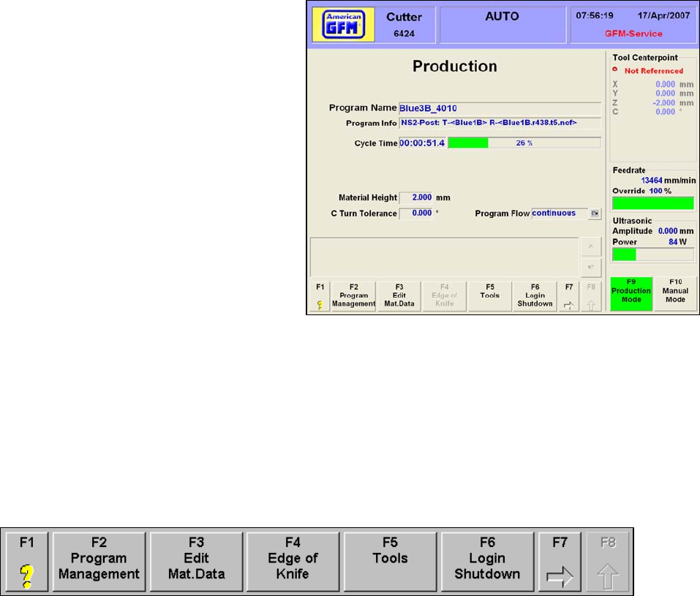Open F5 Tools in the enlarged bar

tap(390, 562)
